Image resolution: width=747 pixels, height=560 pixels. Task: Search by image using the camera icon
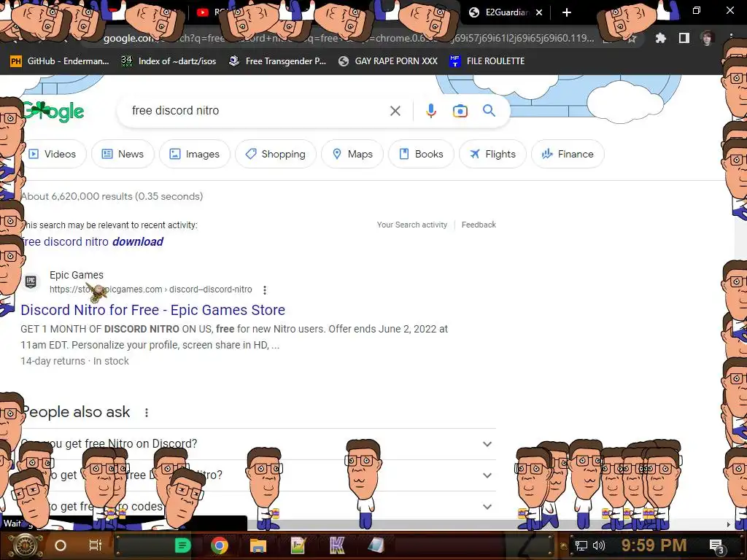click(460, 111)
